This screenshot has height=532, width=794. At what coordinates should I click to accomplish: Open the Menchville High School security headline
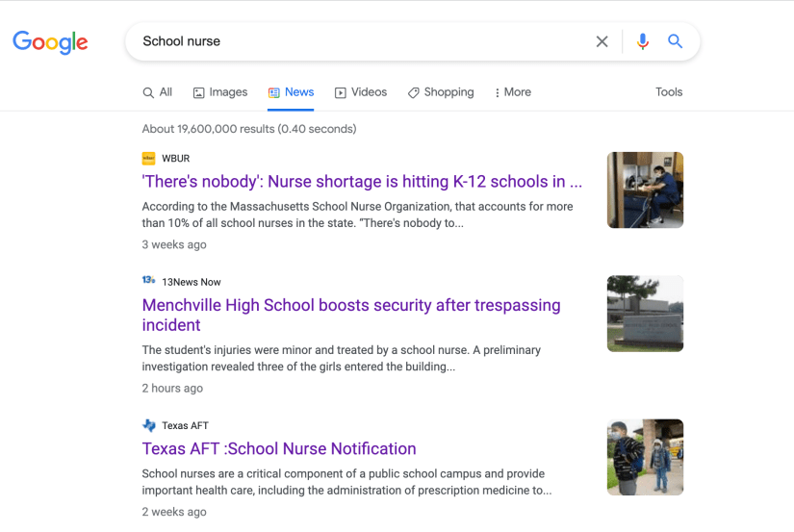(x=351, y=315)
